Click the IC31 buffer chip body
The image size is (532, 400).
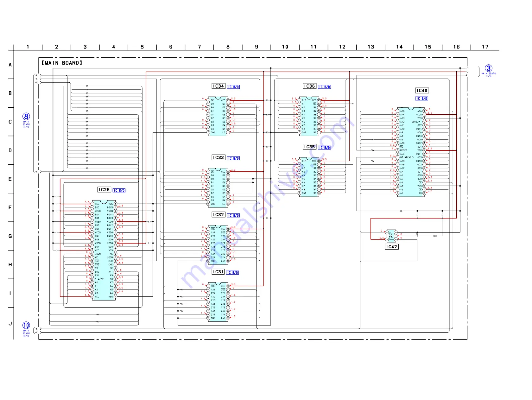[218, 302]
